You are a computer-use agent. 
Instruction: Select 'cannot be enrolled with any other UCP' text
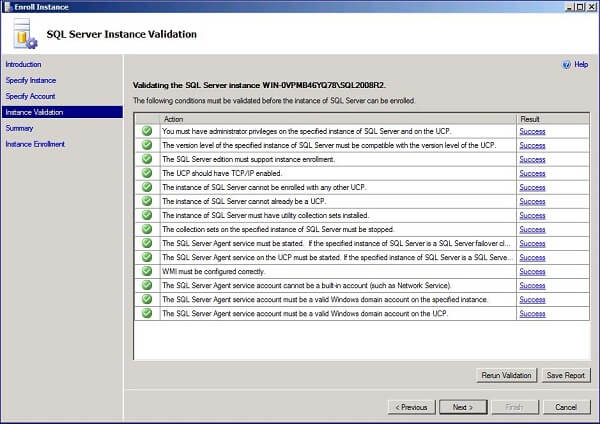(x=264, y=188)
